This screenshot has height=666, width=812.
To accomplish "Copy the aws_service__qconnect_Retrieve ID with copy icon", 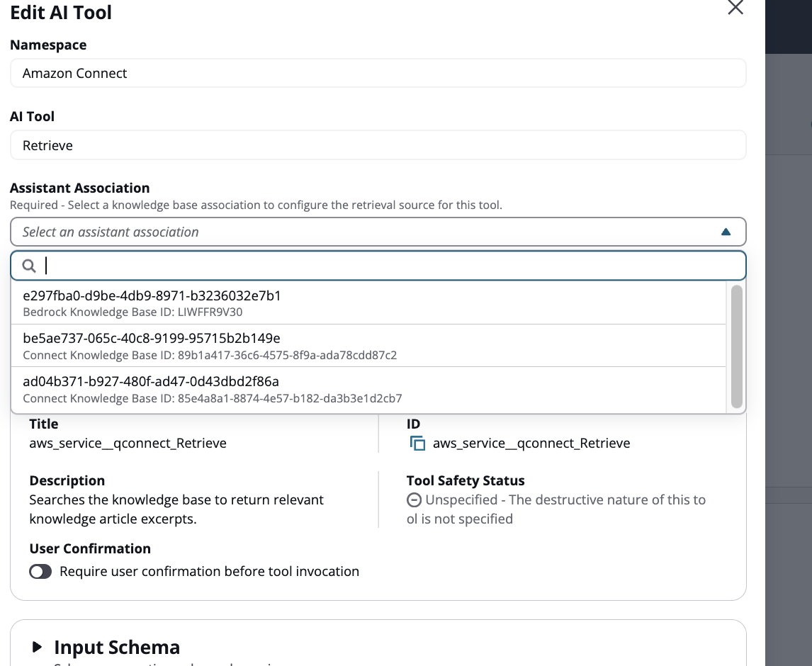I will 417,444.
